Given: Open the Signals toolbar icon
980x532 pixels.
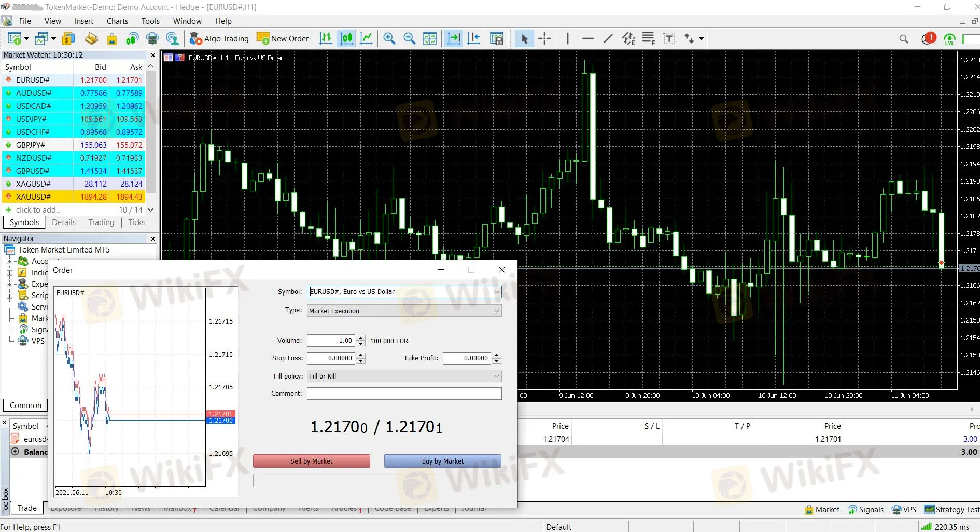Looking at the screenshot, I should coord(132,38).
